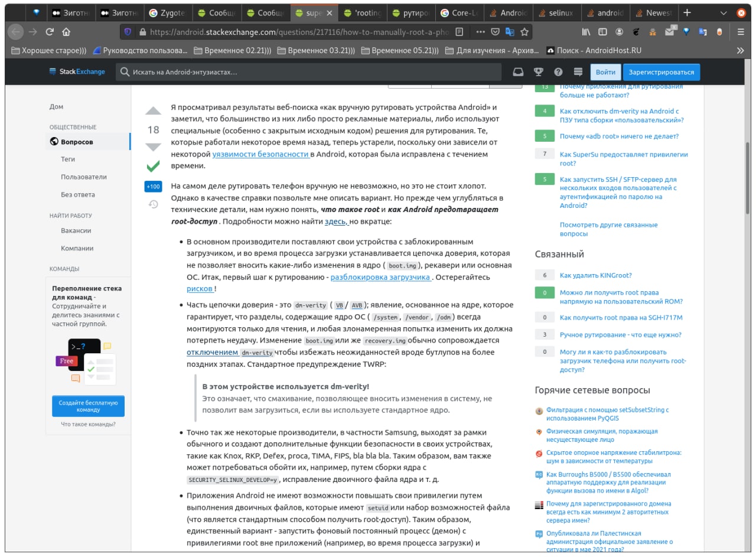Go to Дом in left sidebar
This screenshot has height=557, width=756.
(x=57, y=107)
